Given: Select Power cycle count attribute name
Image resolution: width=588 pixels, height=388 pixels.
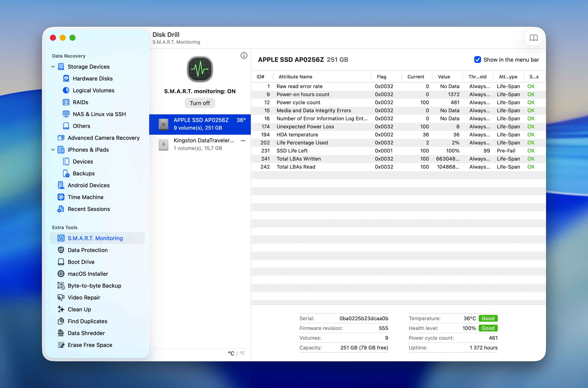Looking at the screenshot, I should (x=298, y=103).
